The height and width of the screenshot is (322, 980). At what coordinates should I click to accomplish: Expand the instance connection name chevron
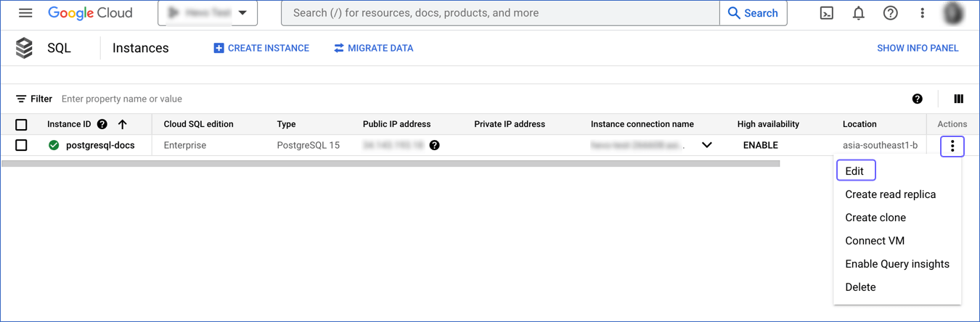click(x=706, y=145)
